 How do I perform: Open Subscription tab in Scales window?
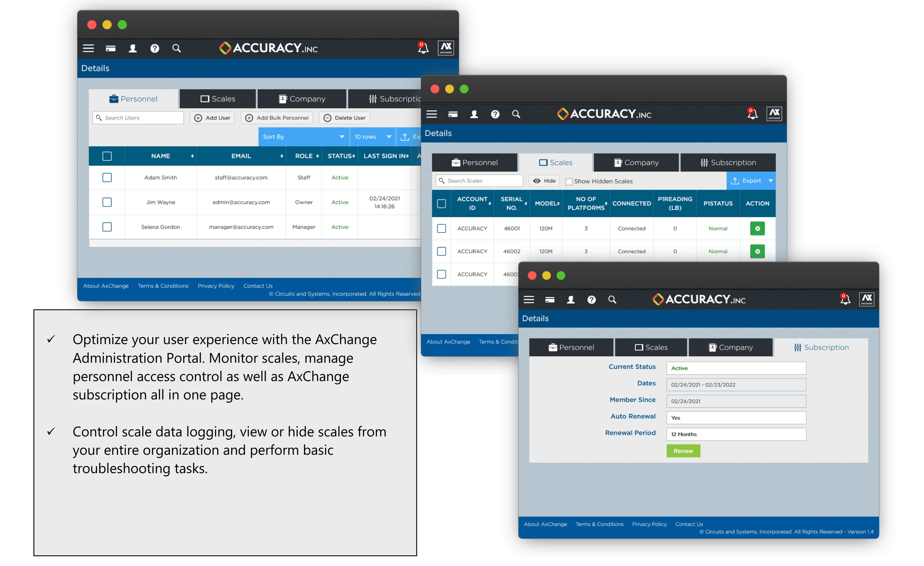tap(728, 163)
